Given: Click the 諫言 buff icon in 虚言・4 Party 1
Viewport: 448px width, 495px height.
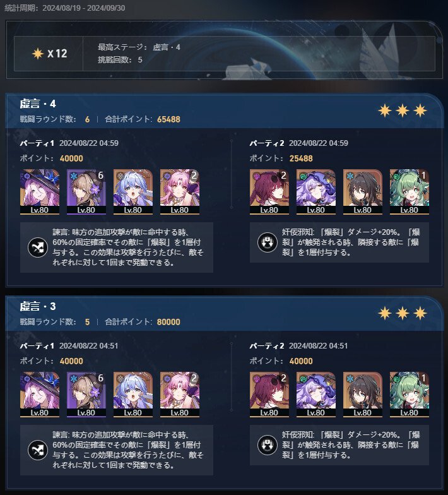Looking at the screenshot, I should click(38, 247).
